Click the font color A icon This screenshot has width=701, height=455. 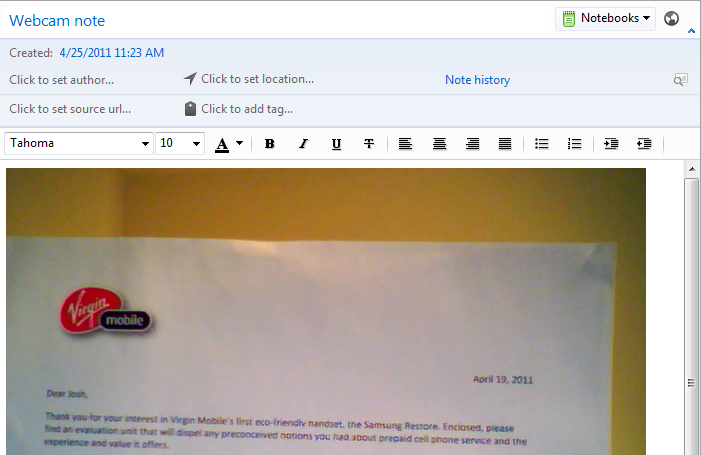coord(222,144)
